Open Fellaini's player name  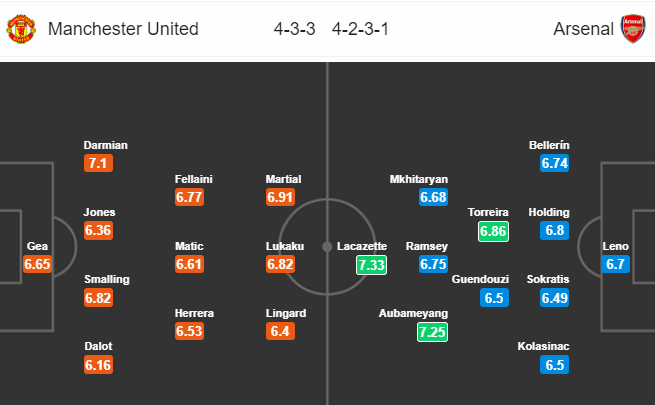(x=193, y=179)
